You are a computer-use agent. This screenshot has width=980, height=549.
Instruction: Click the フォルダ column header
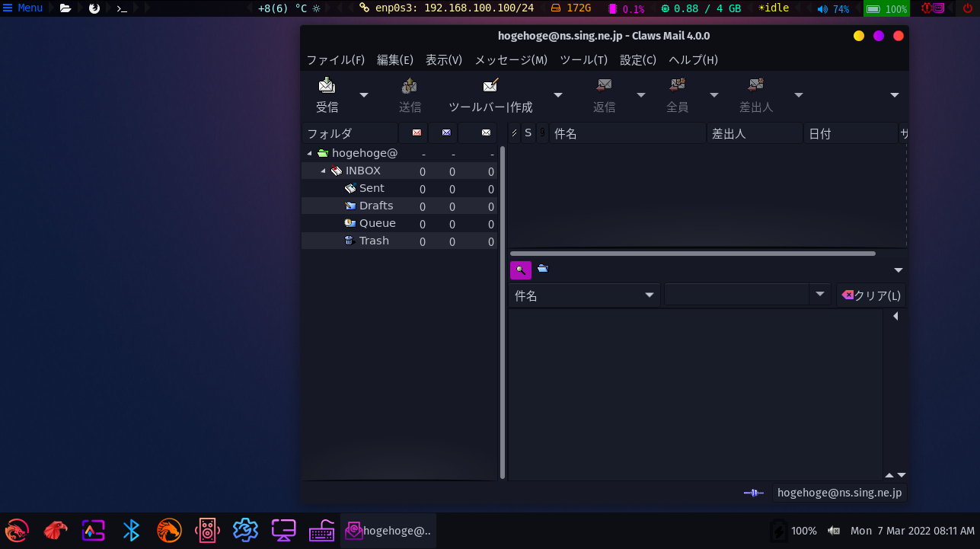(350, 133)
